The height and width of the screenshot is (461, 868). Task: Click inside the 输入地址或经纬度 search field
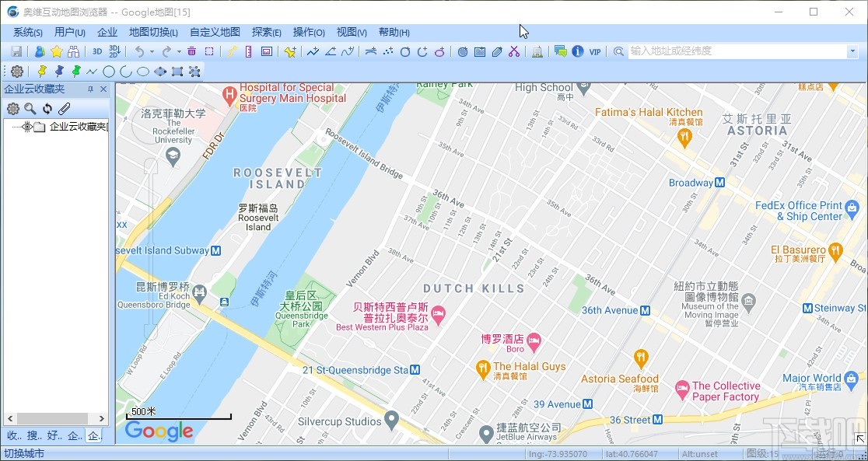(x=739, y=52)
